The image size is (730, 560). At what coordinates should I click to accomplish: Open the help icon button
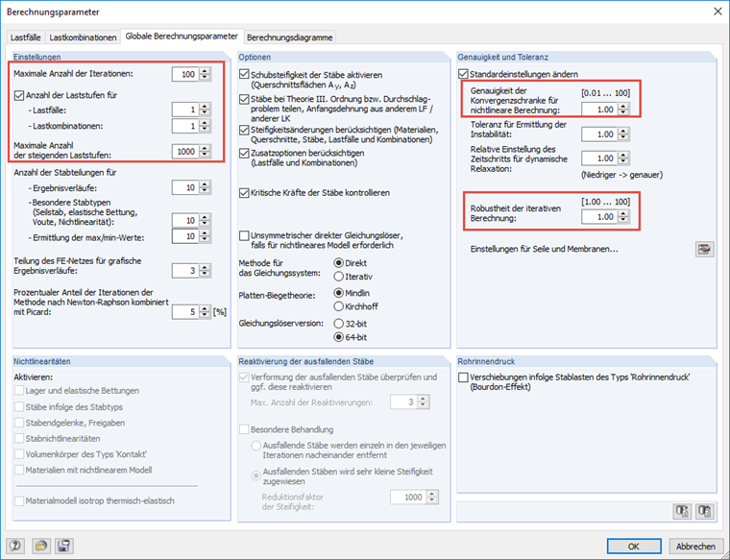(x=15, y=546)
